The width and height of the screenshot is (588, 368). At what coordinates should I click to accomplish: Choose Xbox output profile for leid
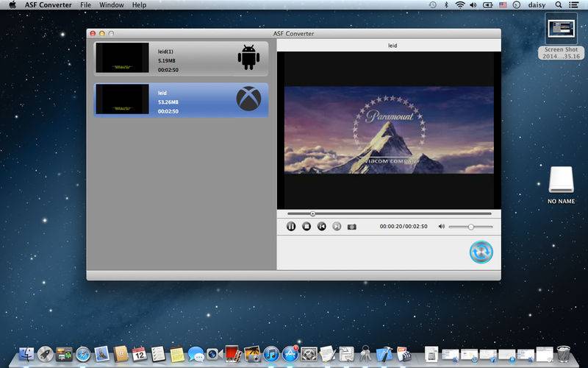[248, 99]
